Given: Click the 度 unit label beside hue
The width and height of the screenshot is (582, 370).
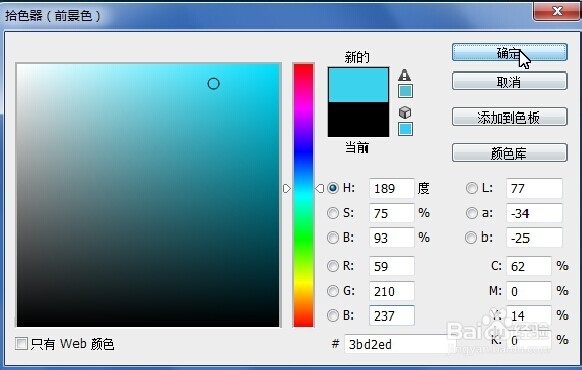Looking at the screenshot, I should (x=424, y=188).
